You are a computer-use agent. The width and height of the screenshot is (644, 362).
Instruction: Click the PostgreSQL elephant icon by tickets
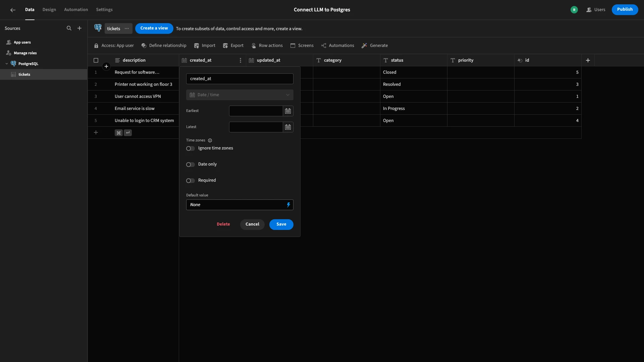click(x=98, y=28)
